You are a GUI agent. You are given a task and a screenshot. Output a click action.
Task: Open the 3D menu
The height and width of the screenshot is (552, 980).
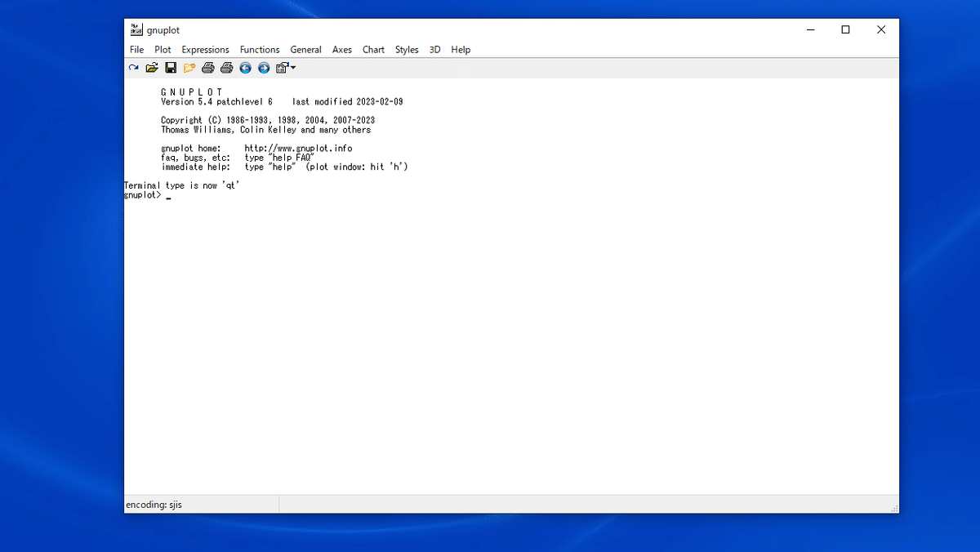point(434,50)
